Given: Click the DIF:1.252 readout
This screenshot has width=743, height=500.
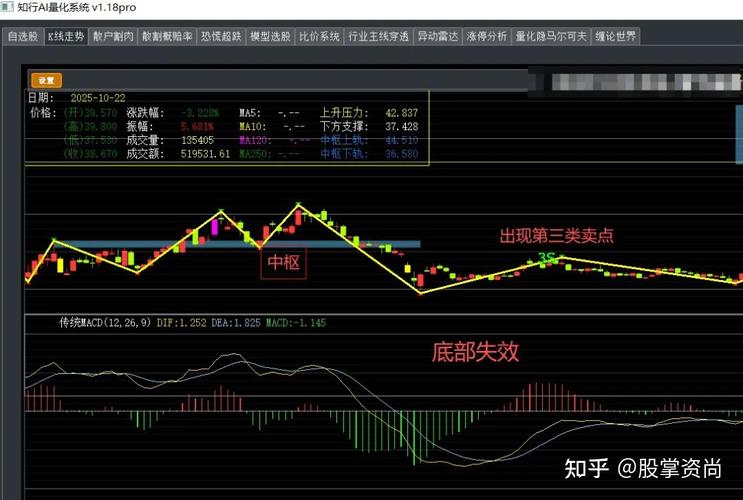Looking at the screenshot, I should [181, 323].
